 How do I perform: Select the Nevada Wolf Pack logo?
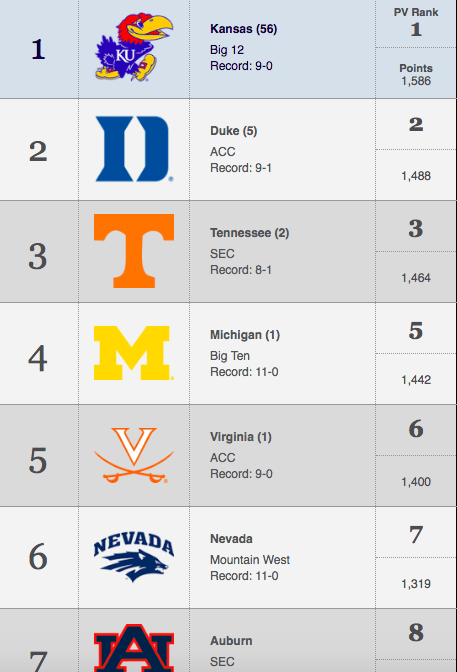[134, 558]
